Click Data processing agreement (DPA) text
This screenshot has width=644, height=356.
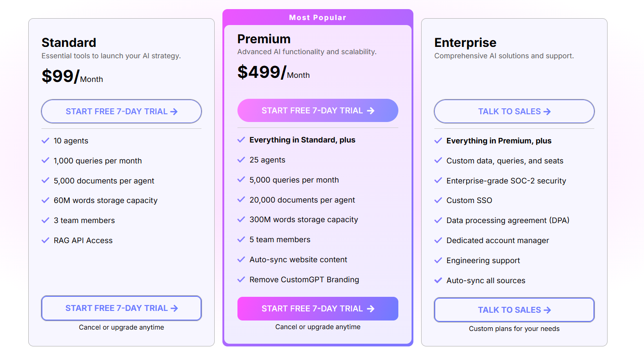(508, 220)
